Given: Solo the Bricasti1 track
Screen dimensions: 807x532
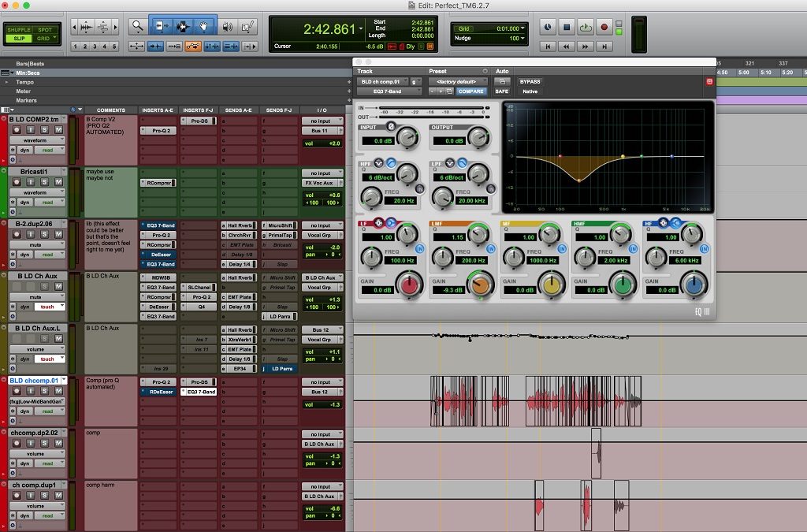Looking at the screenshot, I should [44, 181].
